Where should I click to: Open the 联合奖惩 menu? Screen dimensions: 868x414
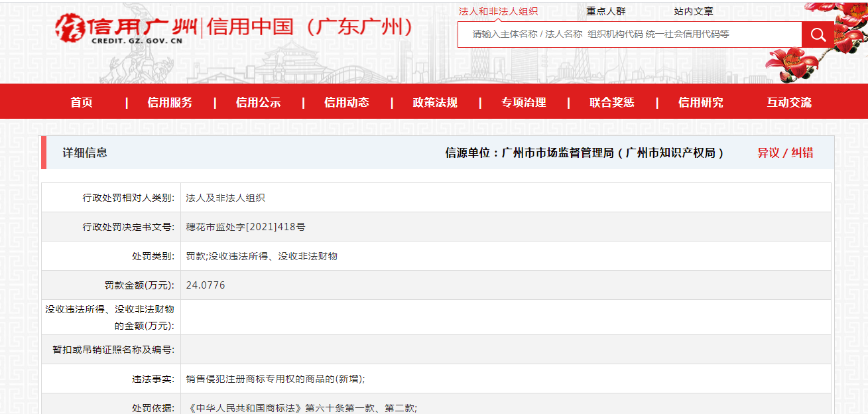[x=612, y=102]
